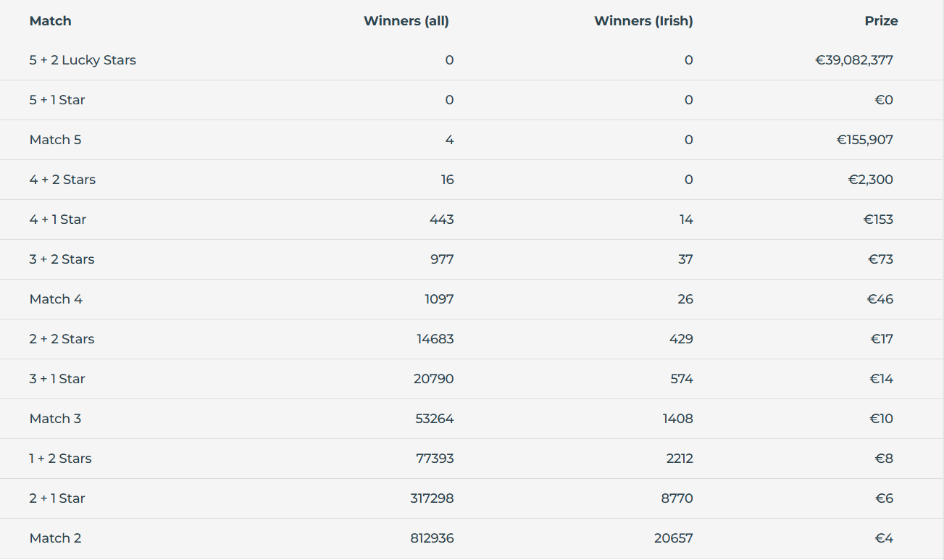The width and height of the screenshot is (944, 560).
Task: Click the Match column header
Action: [50, 21]
